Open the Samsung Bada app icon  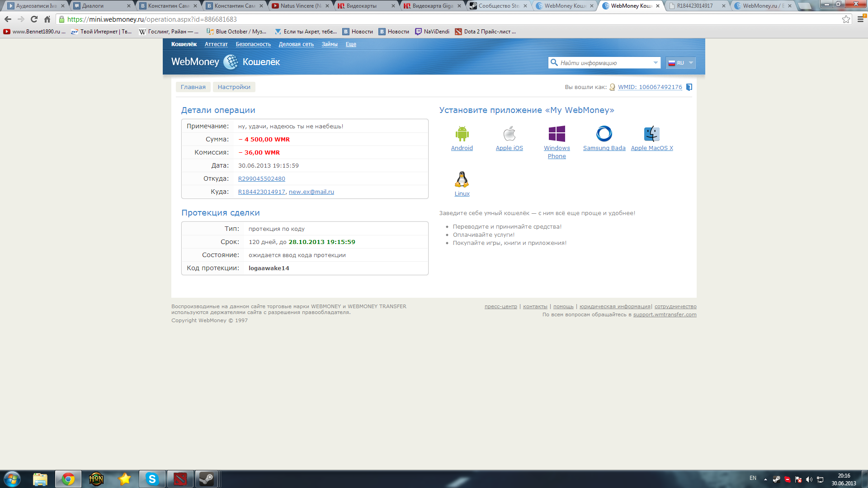604,134
